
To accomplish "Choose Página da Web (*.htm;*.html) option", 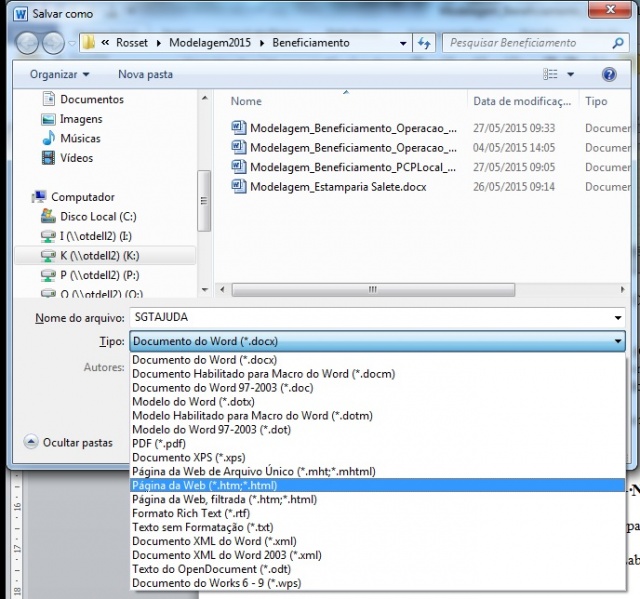I will click(x=378, y=485).
